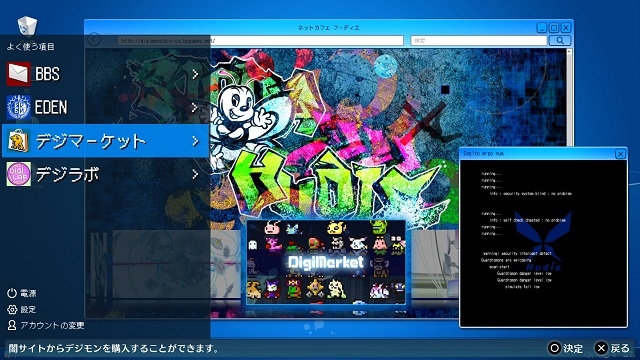Expand the EDEN submenu chevron

[x=195, y=107]
